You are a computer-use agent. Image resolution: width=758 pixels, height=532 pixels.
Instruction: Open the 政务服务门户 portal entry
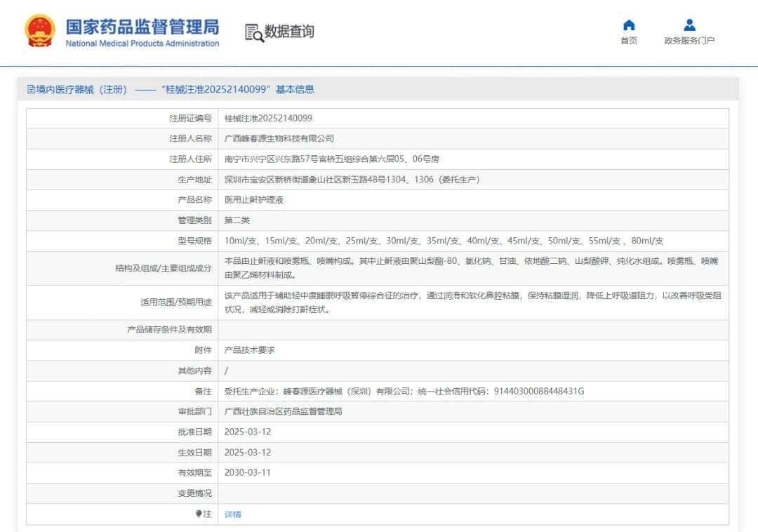pyautogui.click(x=690, y=40)
